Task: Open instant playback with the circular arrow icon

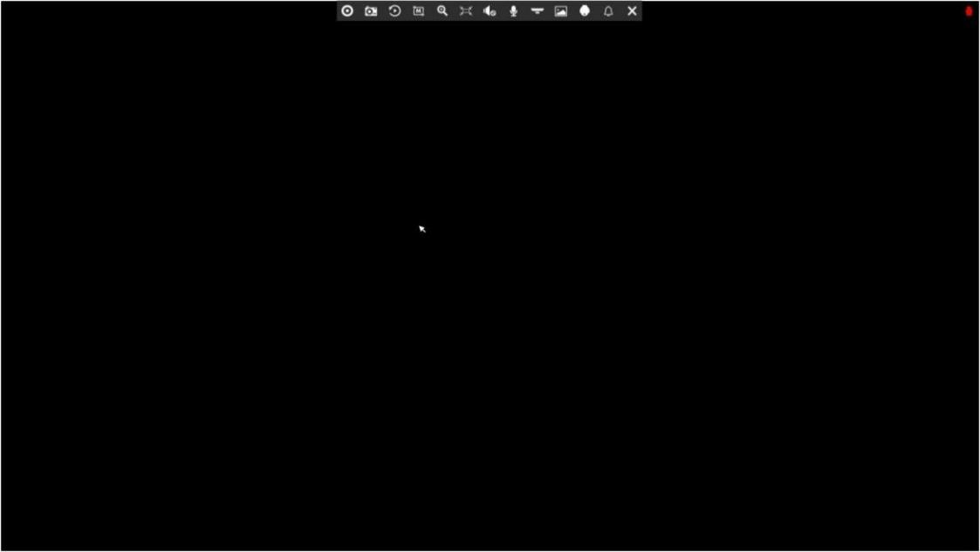Action: click(395, 11)
